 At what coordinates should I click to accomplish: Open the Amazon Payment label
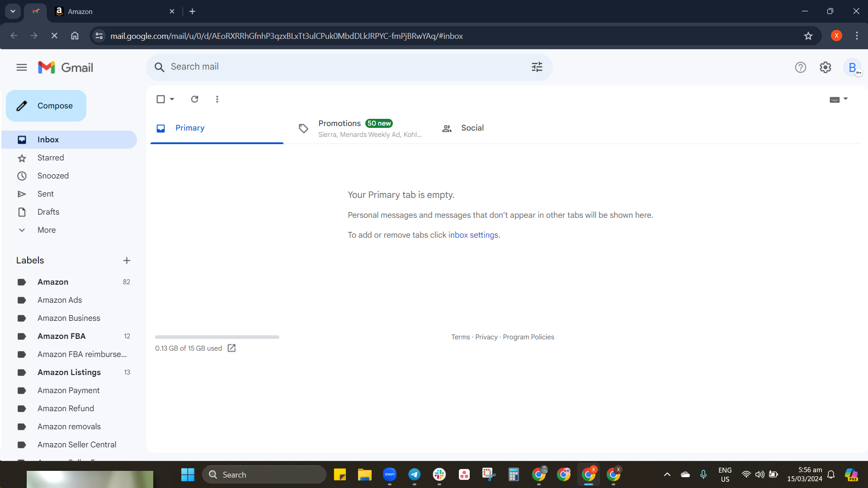[x=69, y=390]
